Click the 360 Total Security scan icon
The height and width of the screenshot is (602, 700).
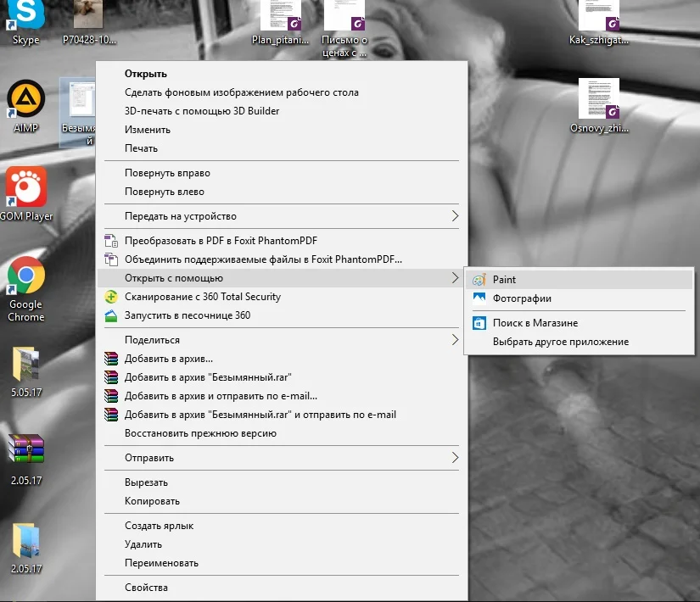point(111,297)
